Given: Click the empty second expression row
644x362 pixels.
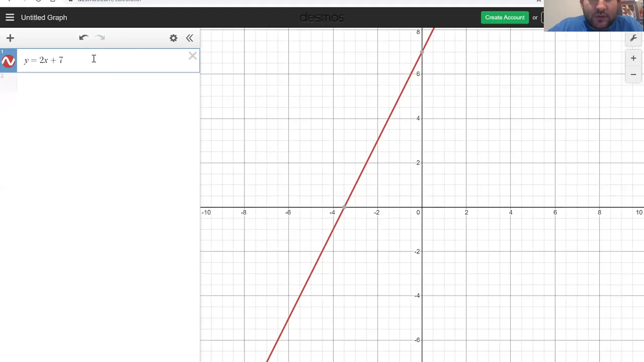Looking at the screenshot, I should click(x=100, y=83).
